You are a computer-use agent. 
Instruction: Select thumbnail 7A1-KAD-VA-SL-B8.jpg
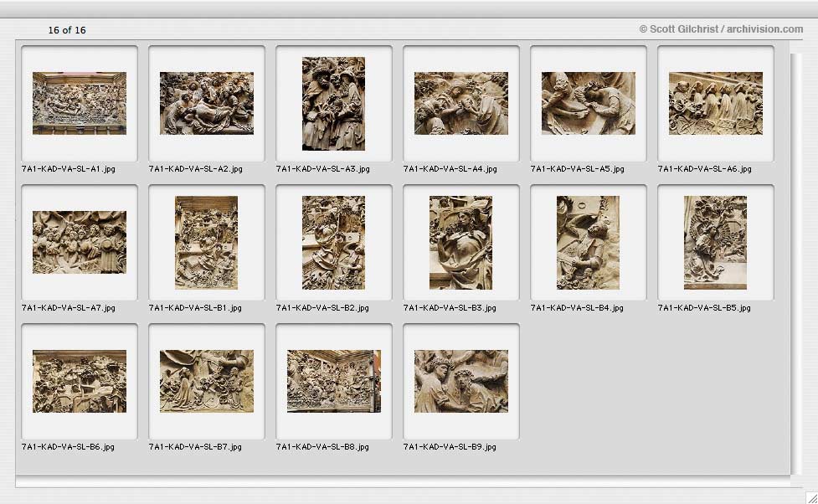[x=334, y=382]
